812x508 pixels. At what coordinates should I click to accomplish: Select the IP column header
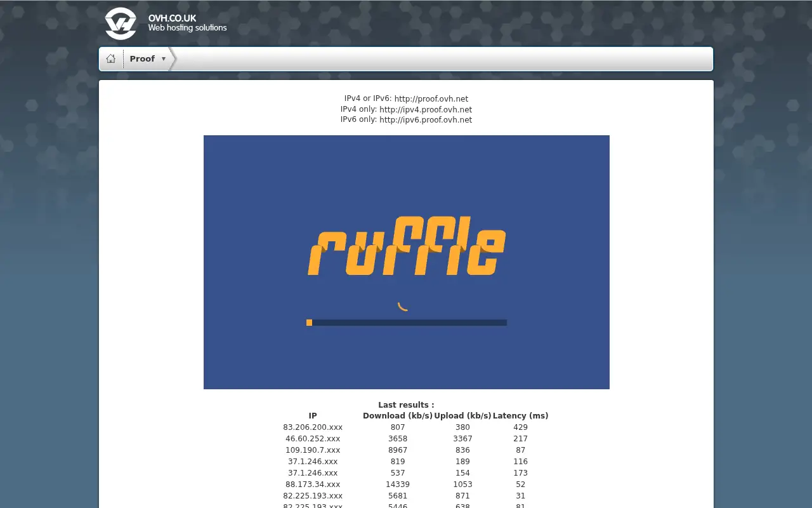[x=313, y=416]
